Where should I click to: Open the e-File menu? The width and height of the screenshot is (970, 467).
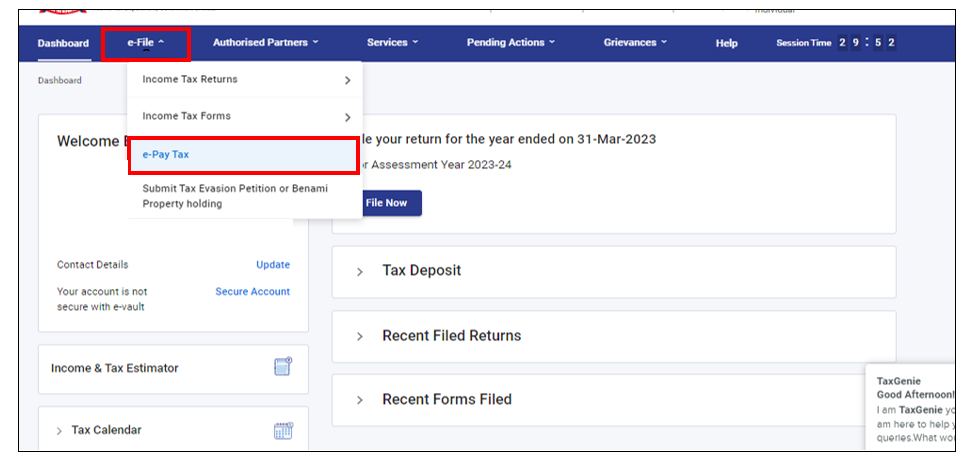click(145, 43)
